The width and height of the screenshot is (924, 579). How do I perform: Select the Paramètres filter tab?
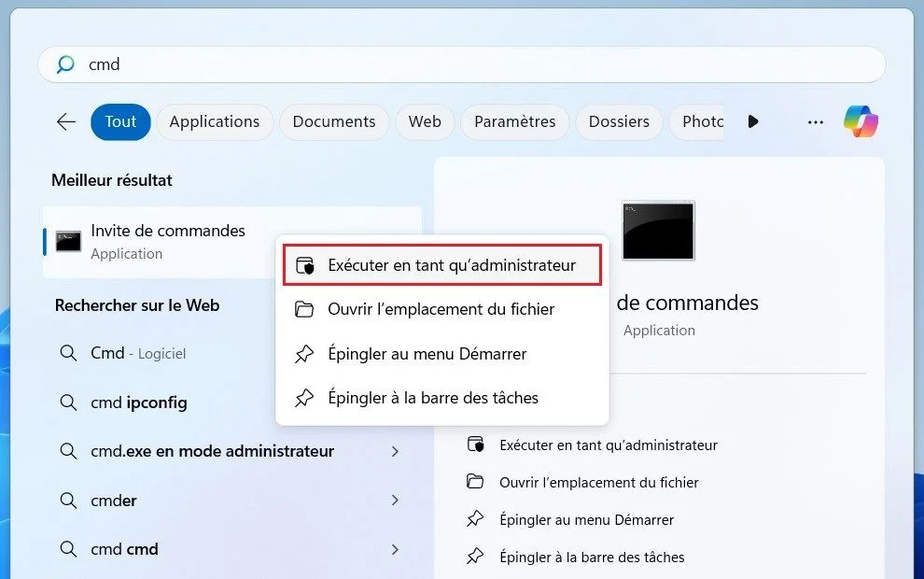(x=514, y=121)
